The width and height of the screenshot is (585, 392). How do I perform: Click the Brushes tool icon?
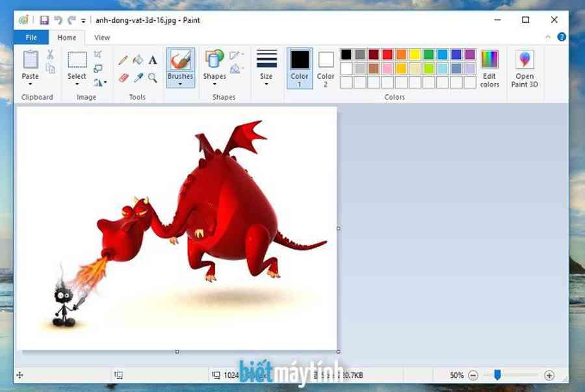click(x=180, y=60)
